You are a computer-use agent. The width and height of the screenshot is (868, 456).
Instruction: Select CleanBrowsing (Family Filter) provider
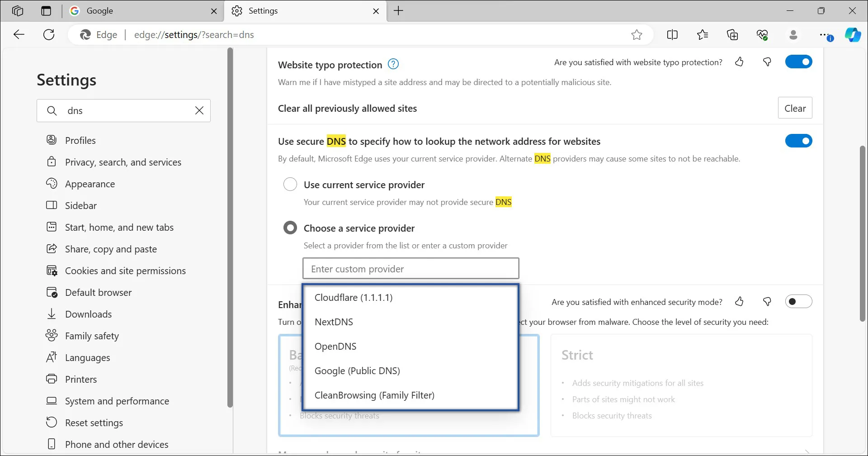(x=374, y=395)
